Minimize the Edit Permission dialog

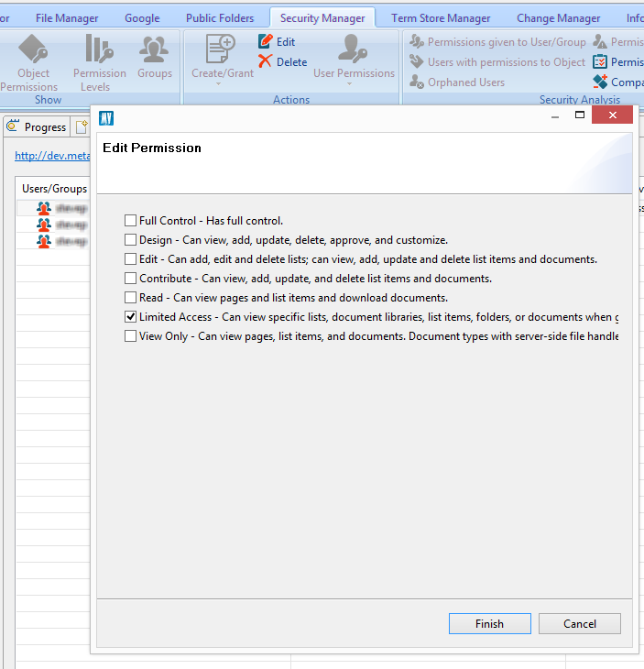[x=555, y=115]
